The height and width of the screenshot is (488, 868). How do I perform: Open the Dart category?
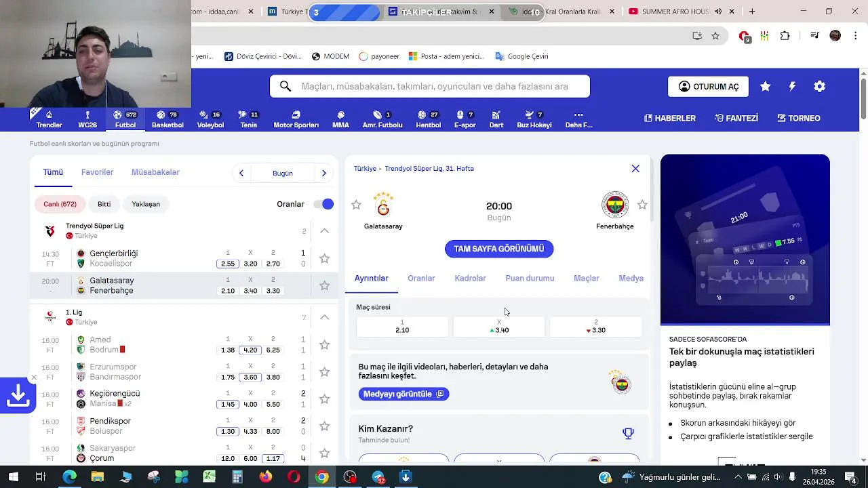coord(496,119)
